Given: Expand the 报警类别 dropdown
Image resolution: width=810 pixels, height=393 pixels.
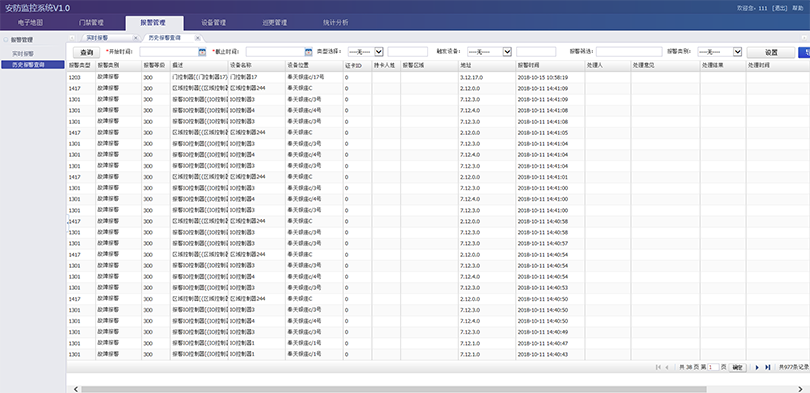Looking at the screenshot, I should pyautogui.click(x=720, y=52).
